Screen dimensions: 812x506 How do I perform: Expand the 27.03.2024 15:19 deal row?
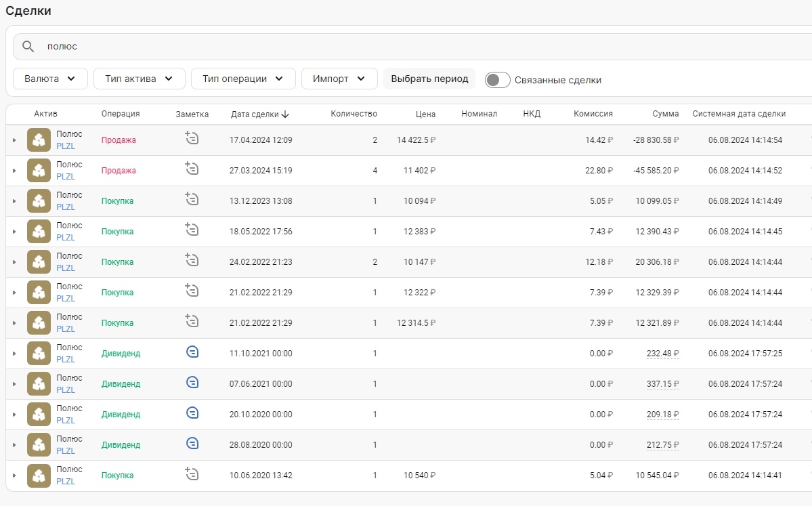tap(14, 171)
